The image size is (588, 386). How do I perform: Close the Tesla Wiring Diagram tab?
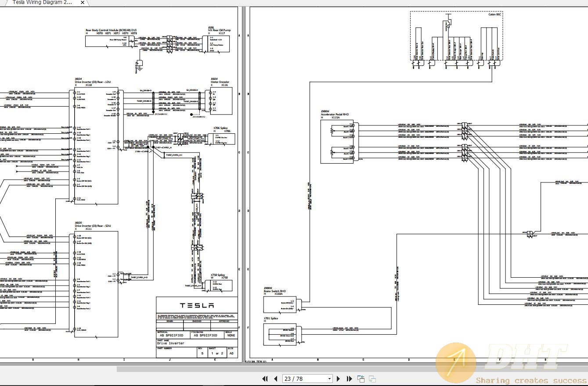(83, 3)
